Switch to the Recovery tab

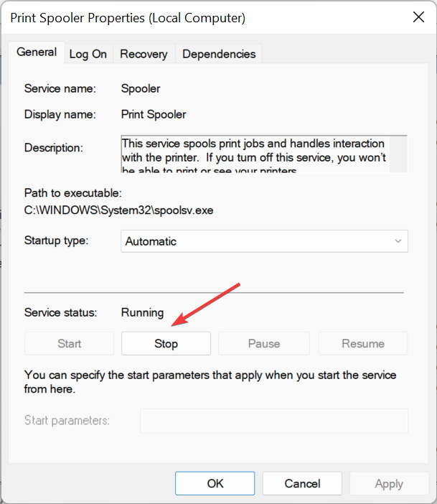tap(144, 54)
